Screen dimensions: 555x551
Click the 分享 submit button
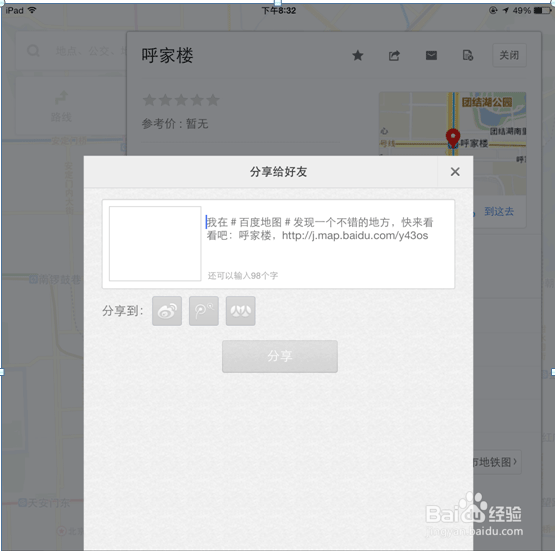pos(280,356)
